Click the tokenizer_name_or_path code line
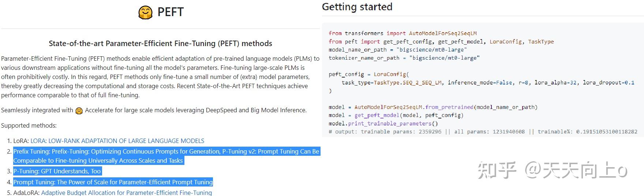 404,58
